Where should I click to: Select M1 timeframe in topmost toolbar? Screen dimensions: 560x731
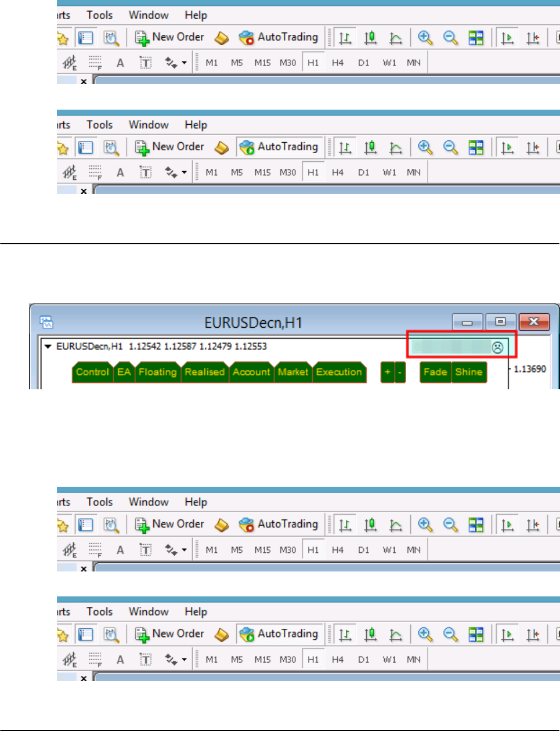(x=212, y=63)
